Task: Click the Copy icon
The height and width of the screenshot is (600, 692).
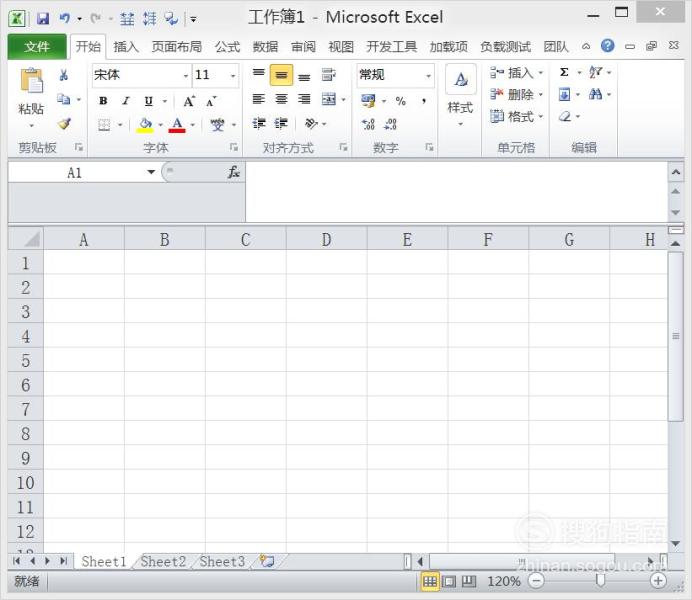Action: [64, 99]
